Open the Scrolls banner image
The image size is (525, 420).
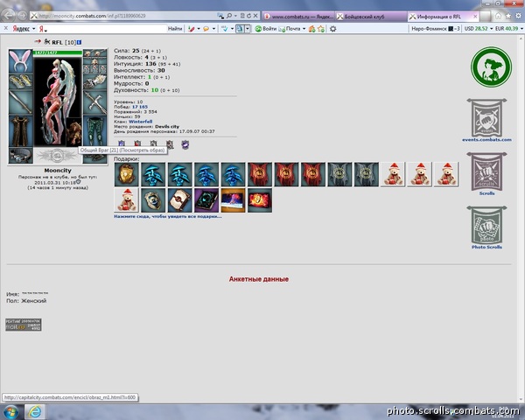tap(486, 171)
